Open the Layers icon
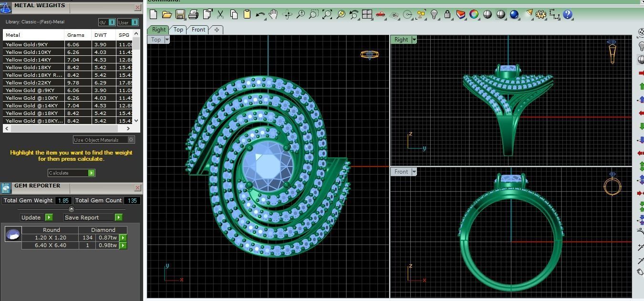 tap(461, 14)
